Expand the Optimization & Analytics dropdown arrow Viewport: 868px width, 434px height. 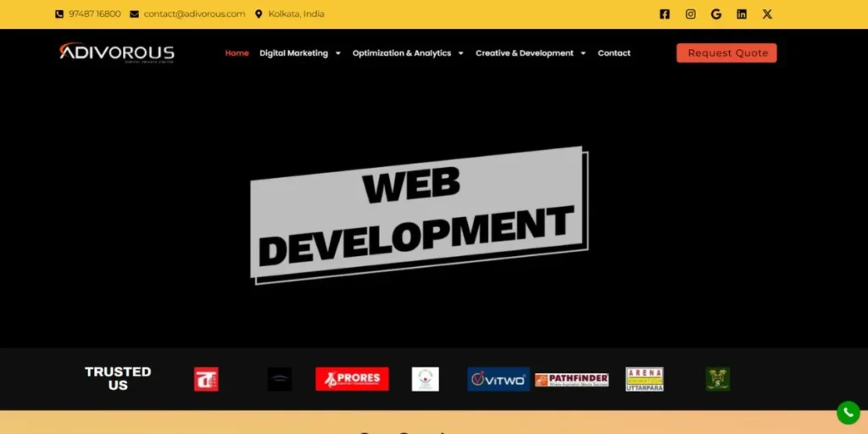pos(460,53)
